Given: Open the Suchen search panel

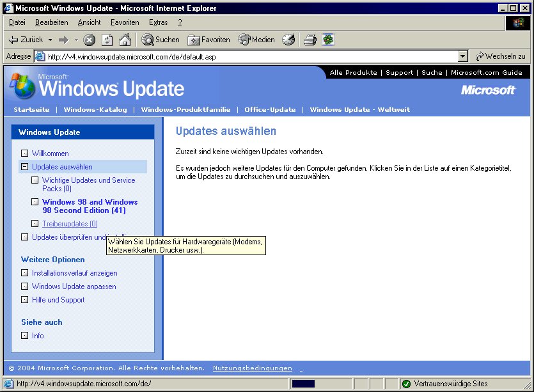Looking at the screenshot, I should (161, 40).
